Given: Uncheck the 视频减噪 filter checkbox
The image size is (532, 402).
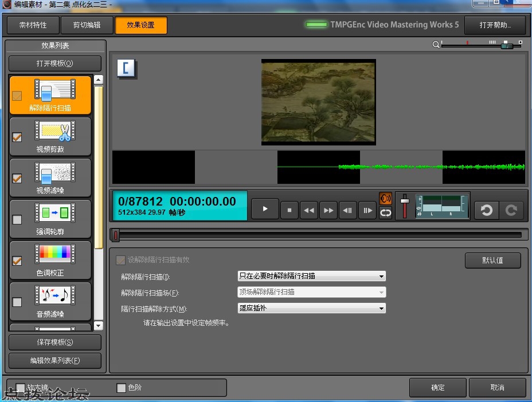Looking at the screenshot, I should pos(17,178).
